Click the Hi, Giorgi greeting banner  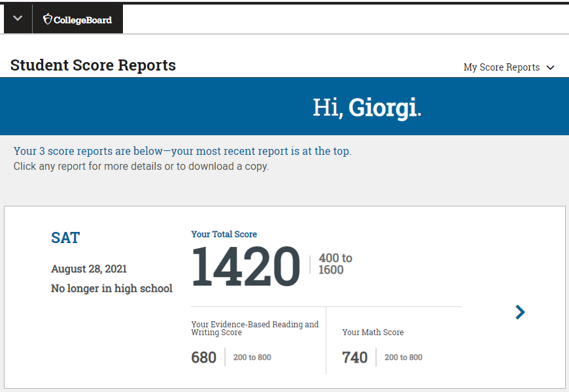[366, 107]
